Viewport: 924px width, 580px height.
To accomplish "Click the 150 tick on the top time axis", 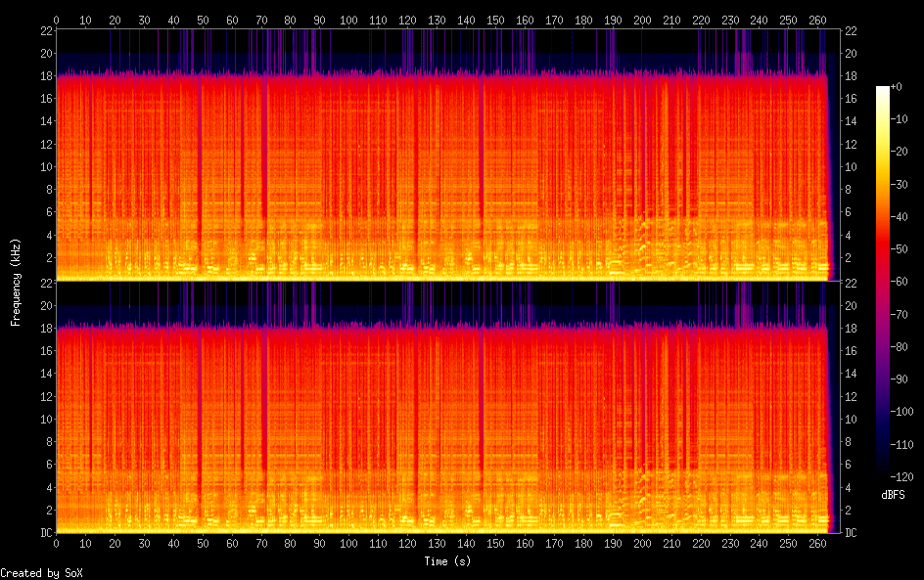I will pos(496,20).
